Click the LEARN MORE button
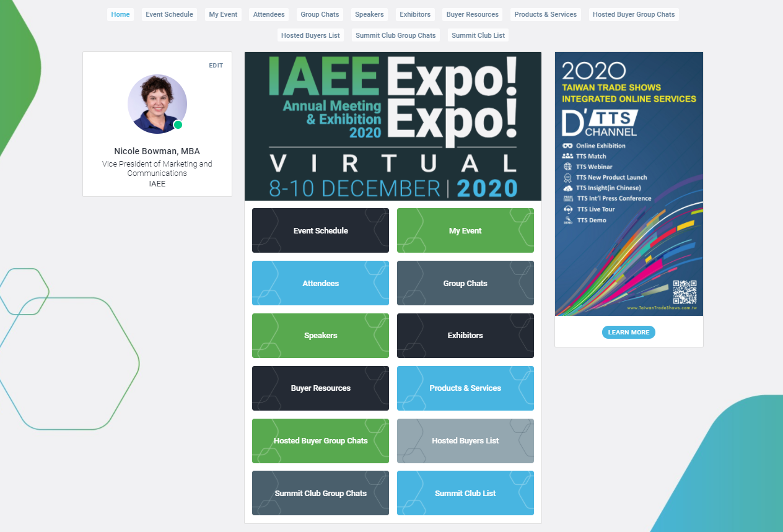Viewport: 783px width, 532px height. (629, 333)
